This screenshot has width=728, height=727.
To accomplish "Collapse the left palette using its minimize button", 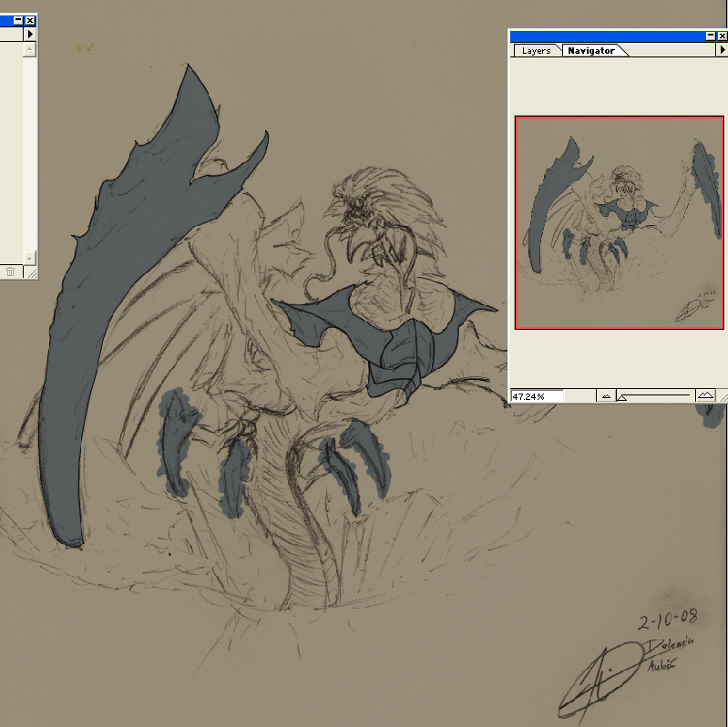I will point(18,19).
